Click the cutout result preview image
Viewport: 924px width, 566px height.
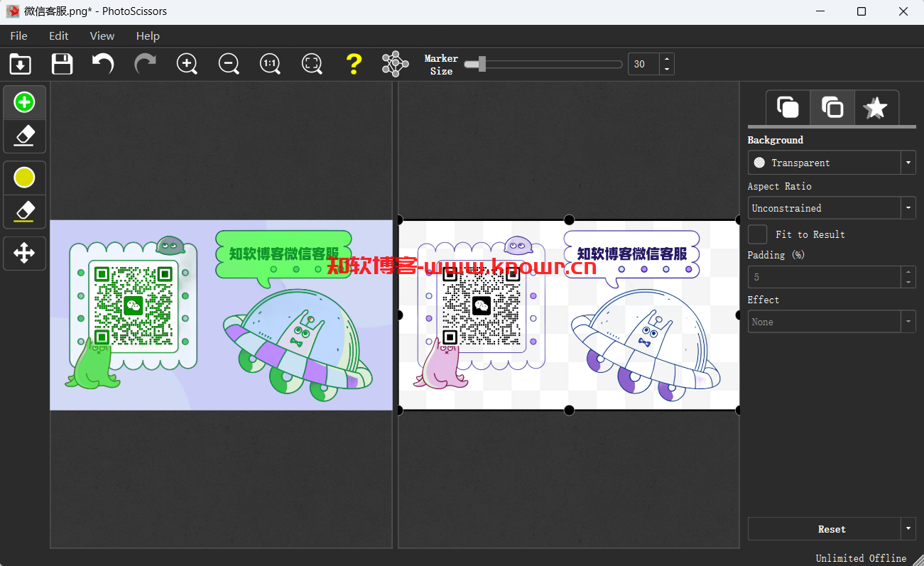click(x=569, y=315)
